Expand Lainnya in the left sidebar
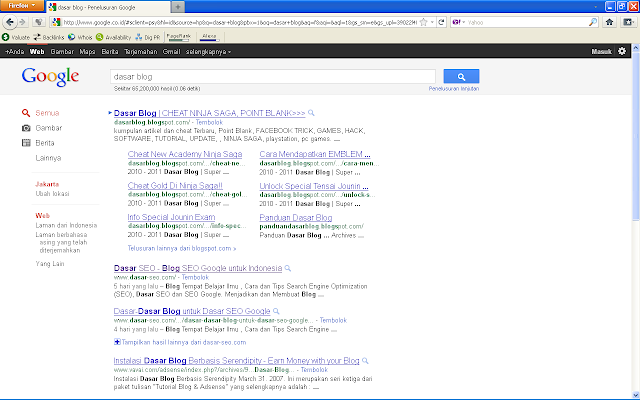The width and height of the screenshot is (640, 400). [x=48, y=158]
